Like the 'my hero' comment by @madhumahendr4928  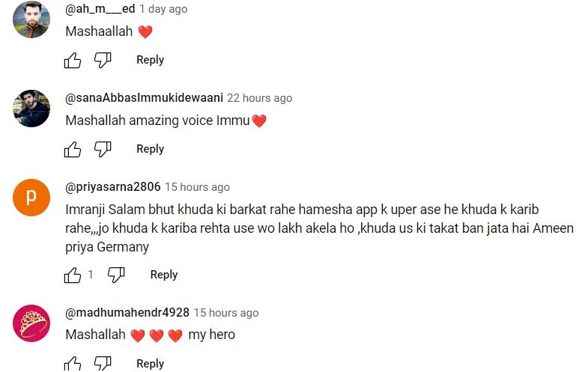73,363
